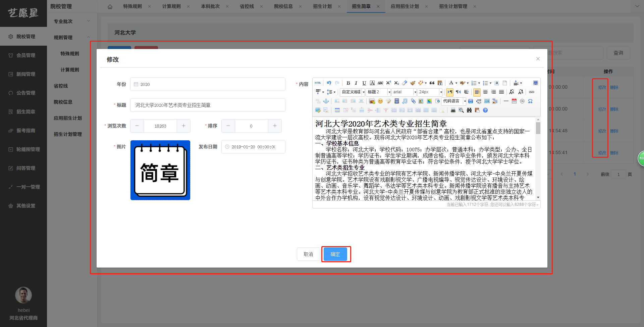Confirm with 确定 button
Image resolution: width=644 pixels, height=327 pixels.
[335, 254]
